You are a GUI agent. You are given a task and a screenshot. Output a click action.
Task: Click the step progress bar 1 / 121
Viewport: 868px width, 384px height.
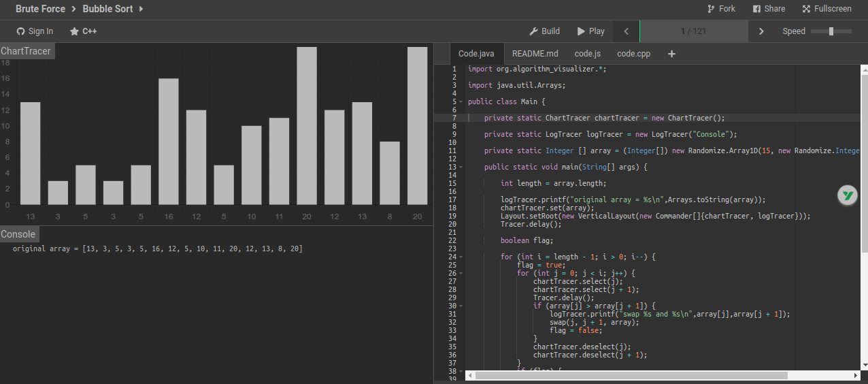click(x=693, y=31)
